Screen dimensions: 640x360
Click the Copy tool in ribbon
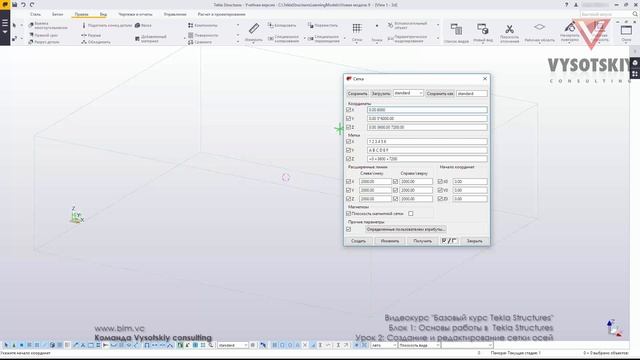pos(282,25)
